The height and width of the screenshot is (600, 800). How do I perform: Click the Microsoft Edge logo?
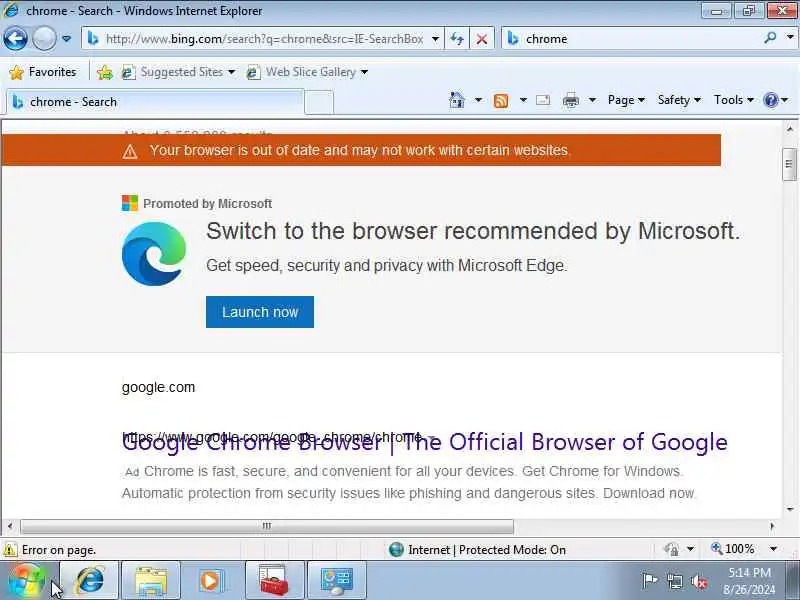(x=154, y=254)
